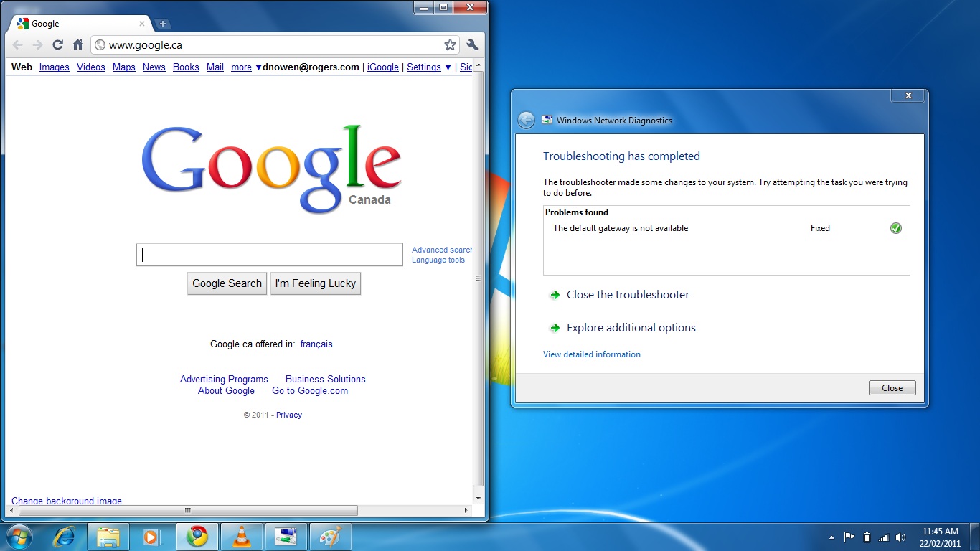980x551 pixels.
Task: Select the Google tab
Action: pyautogui.click(x=79, y=24)
